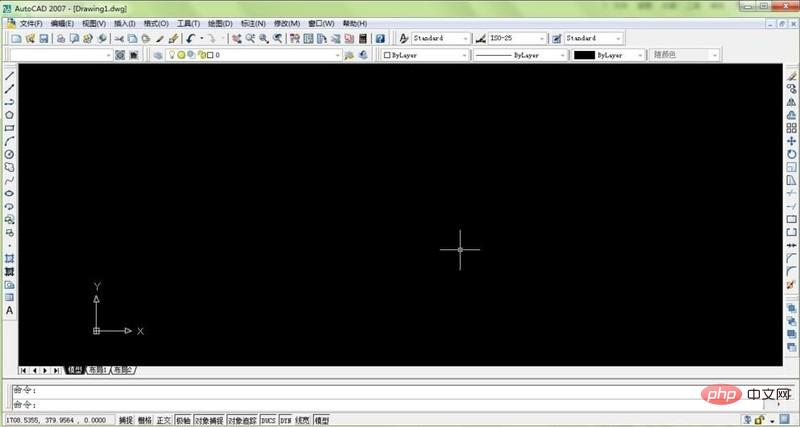Click the Clean Screen icon in status bar
This screenshot has width=800, height=427.
coord(784,420)
